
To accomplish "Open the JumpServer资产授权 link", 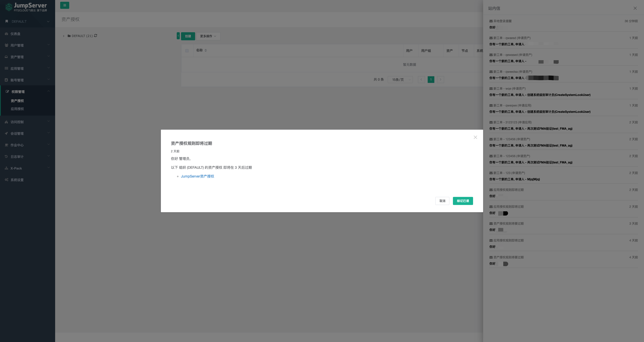I will [197, 176].
